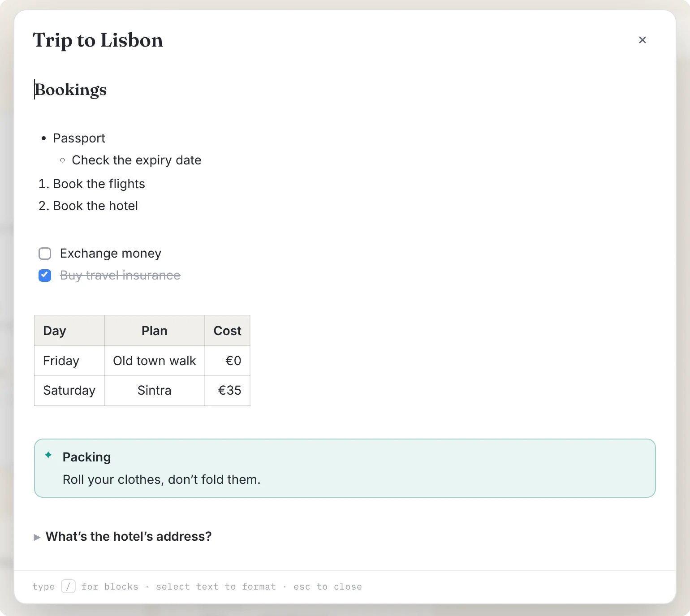Screen dimensions: 690x616
Task: Click the Passport bullet item
Action: tap(79, 138)
